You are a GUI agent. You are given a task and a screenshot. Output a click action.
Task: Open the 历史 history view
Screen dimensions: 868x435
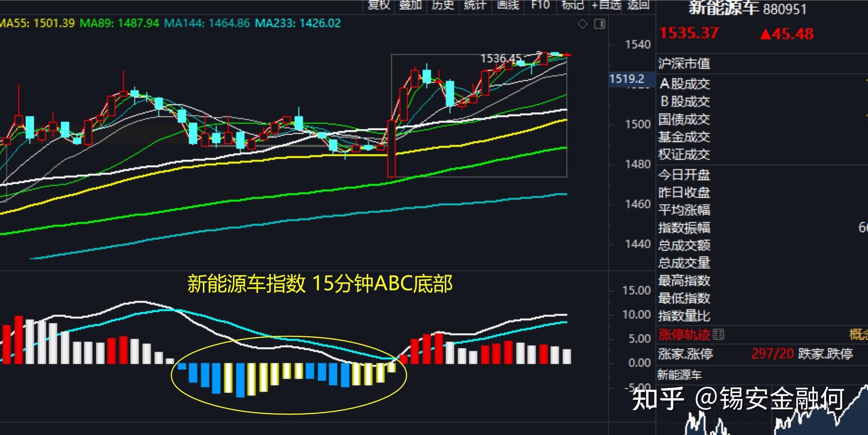(443, 5)
